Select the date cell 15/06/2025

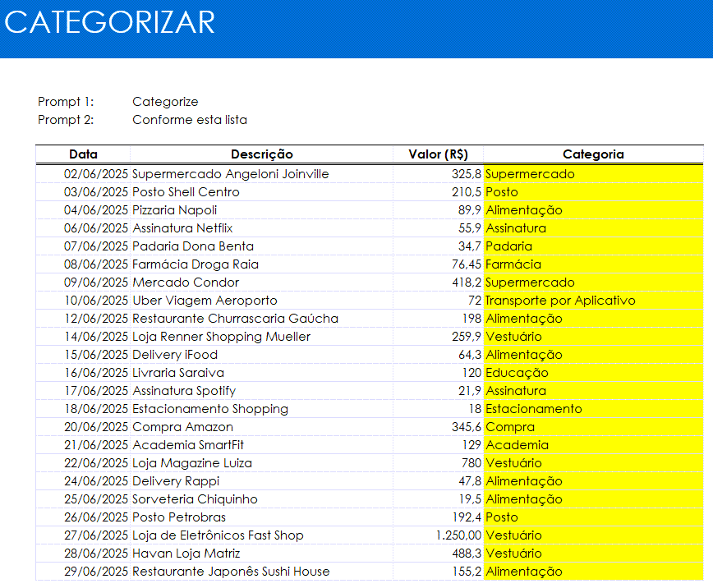(96, 355)
